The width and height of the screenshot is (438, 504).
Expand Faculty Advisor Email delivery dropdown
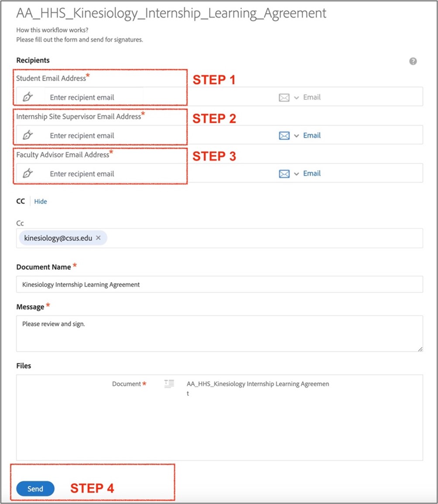297,174
